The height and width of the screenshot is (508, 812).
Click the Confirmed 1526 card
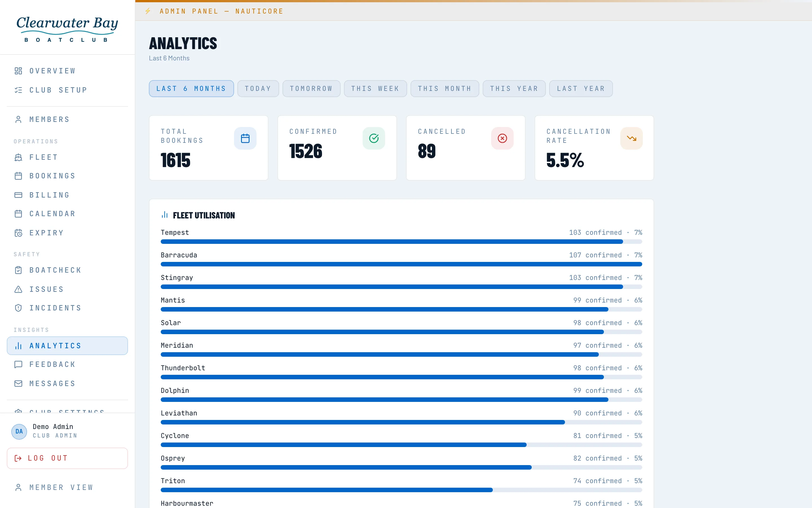point(337,148)
